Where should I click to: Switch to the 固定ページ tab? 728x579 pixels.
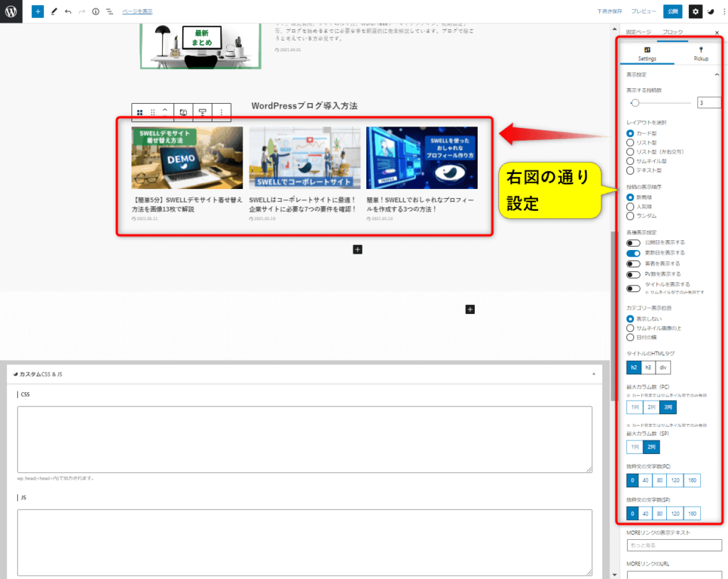[x=638, y=32]
